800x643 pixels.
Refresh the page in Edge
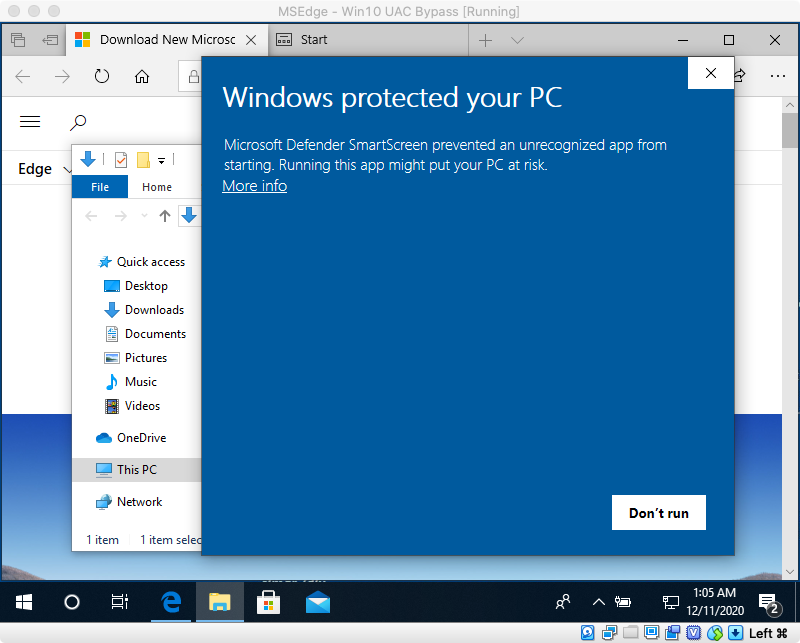(x=102, y=77)
